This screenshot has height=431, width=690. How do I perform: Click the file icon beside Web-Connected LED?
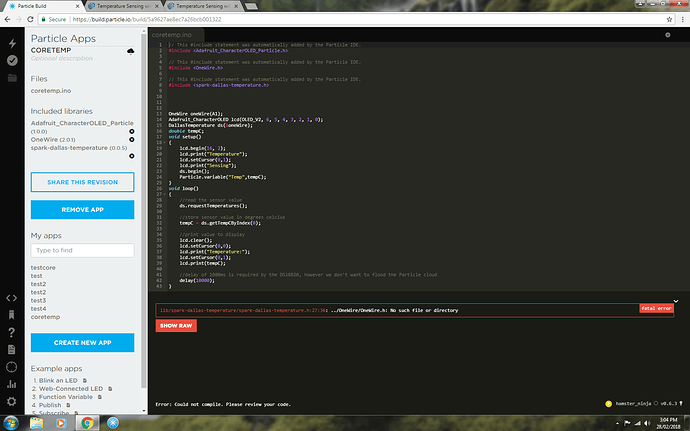(x=110, y=389)
